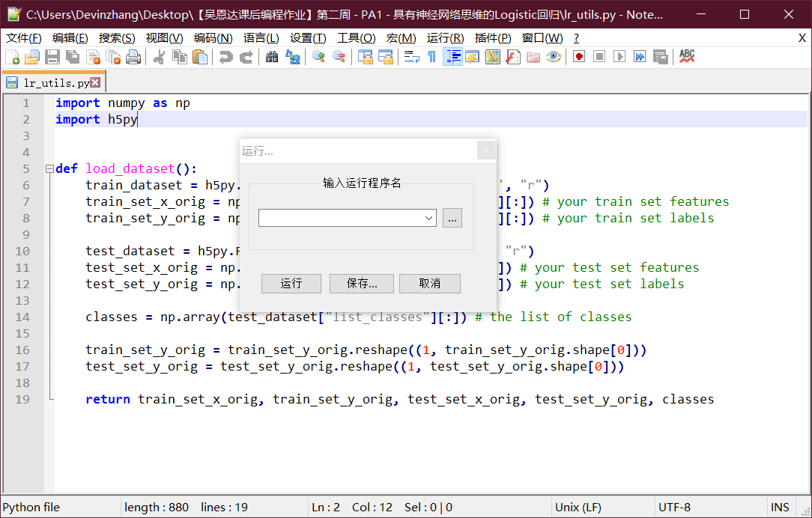Redo the edit via toolbar arrow
Screen dimensions: 812x518
(246, 57)
